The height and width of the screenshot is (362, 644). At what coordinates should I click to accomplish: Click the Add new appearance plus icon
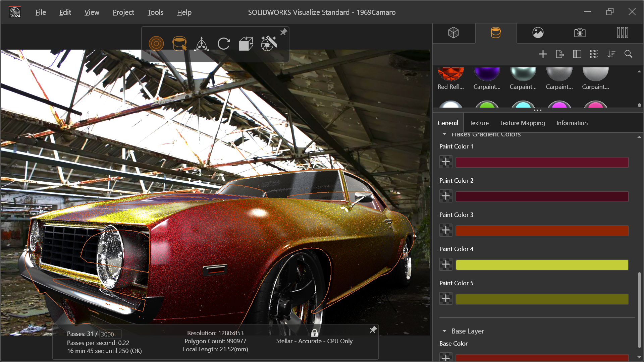(x=543, y=54)
